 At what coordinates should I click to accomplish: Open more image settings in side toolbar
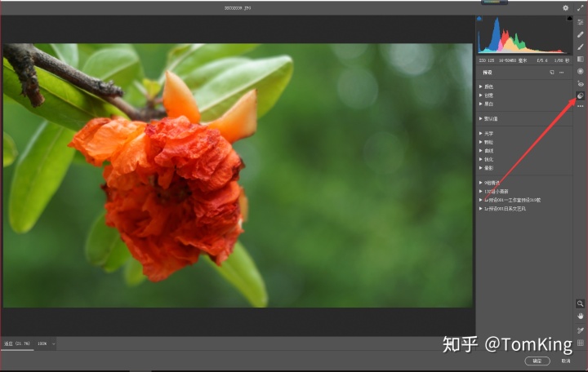click(581, 106)
